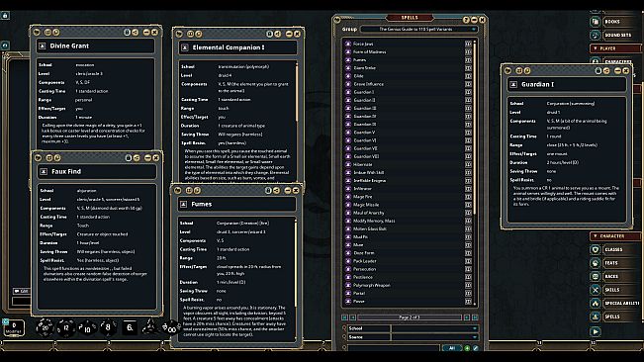644x362 pixels.
Task: Open the Pack Leader spell entry
Action: pyautogui.click(x=365, y=261)
